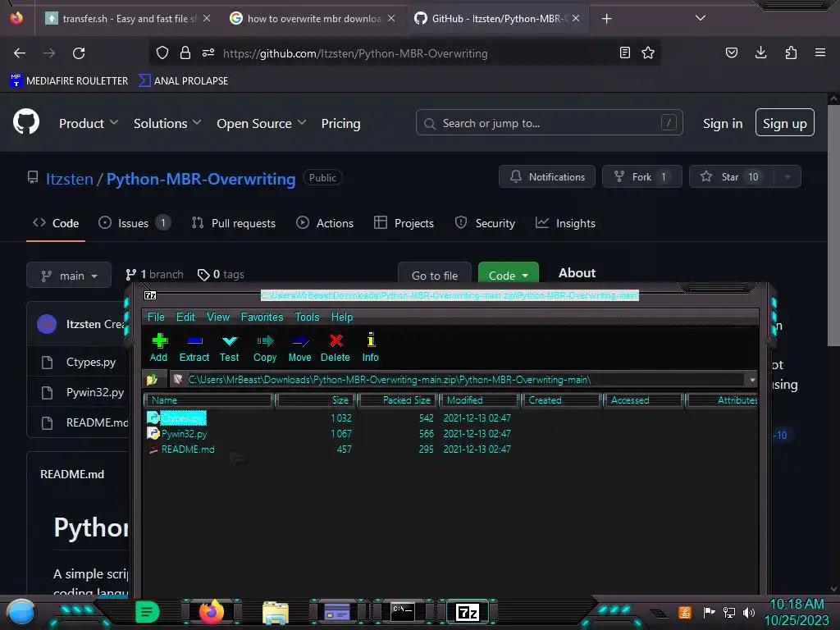
Task: Open the Pull requests repository tab
Action: (x=234, y=223)
